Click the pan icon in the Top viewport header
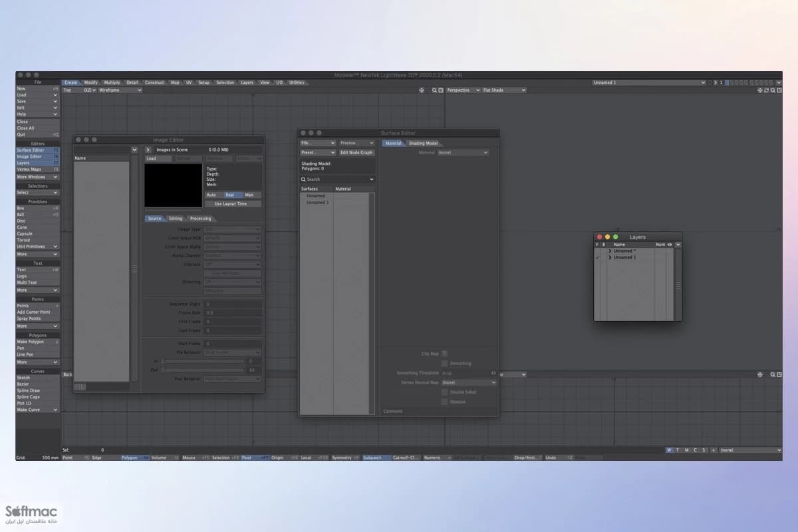Screen dimensions: 798x532 422,90
